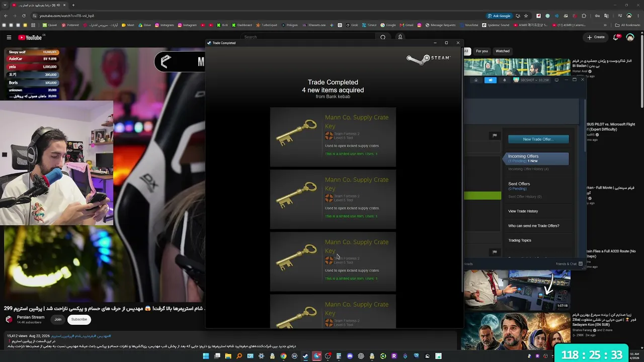
Task: Focus the YouTube search field
Action: [x=308, y=37]
